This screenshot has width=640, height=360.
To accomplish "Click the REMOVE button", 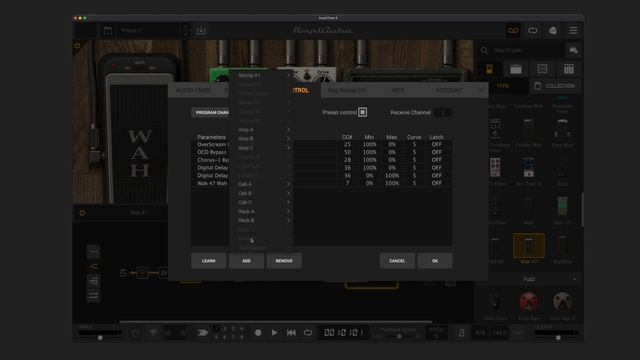I will point(284,261).
